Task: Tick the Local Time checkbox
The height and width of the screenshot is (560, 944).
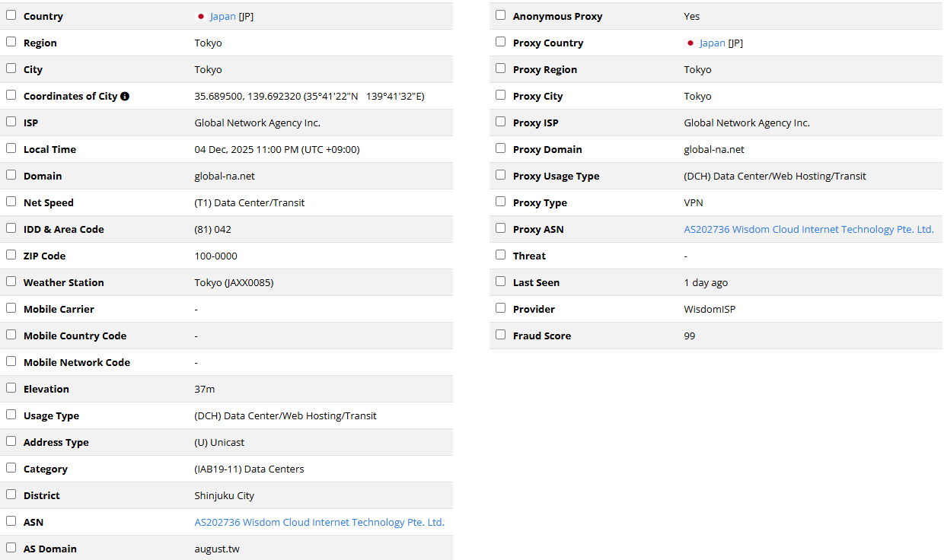Action: [x=11, y=148]
